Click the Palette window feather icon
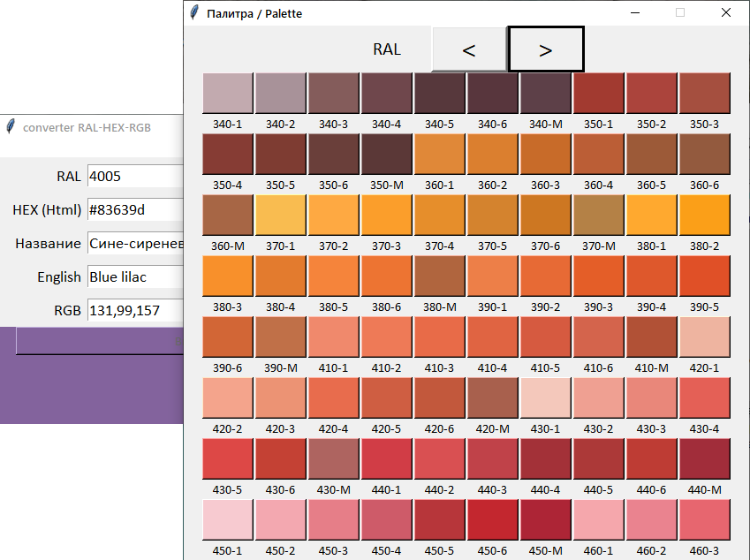 [194, 13]
